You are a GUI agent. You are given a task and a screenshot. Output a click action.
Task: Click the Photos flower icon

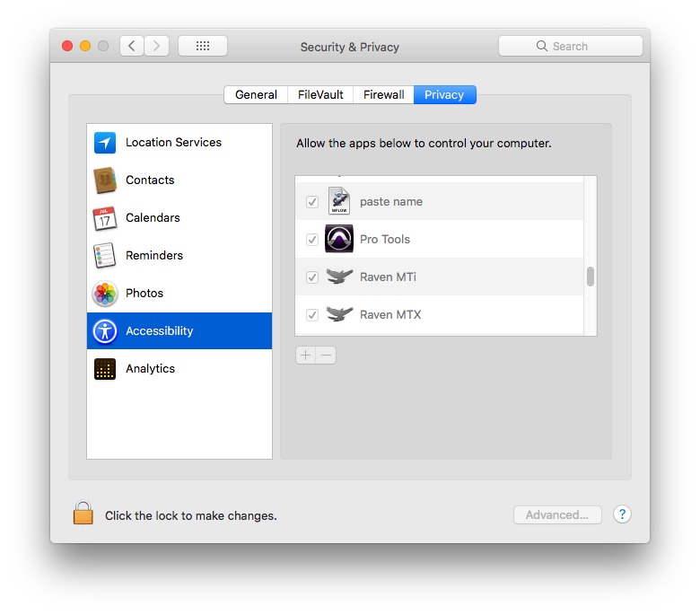coord(105,294)
